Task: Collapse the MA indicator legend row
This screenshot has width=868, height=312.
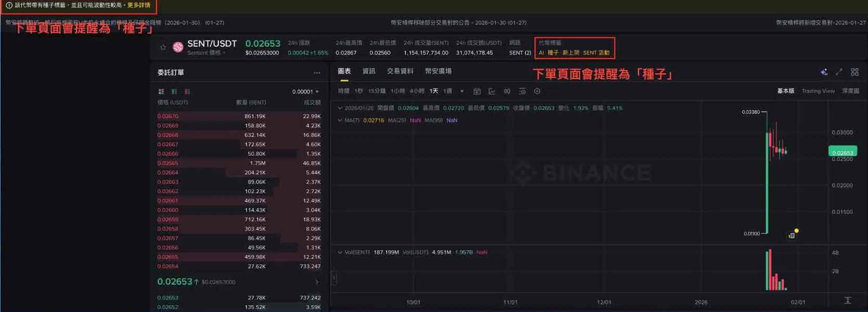Action: [340, 120]
